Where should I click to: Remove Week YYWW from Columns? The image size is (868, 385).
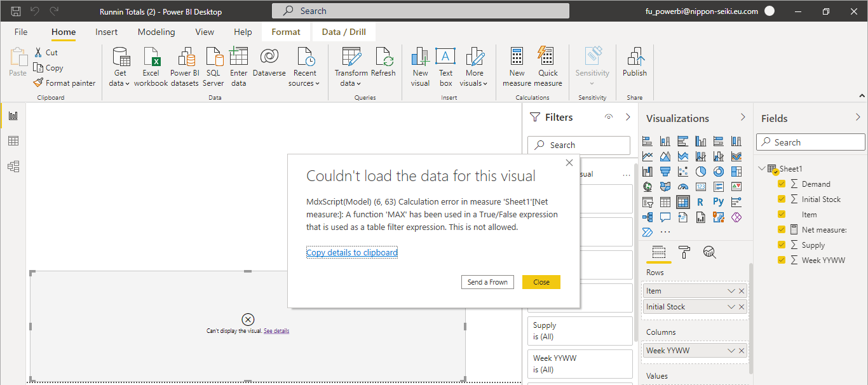click(742, 351)
